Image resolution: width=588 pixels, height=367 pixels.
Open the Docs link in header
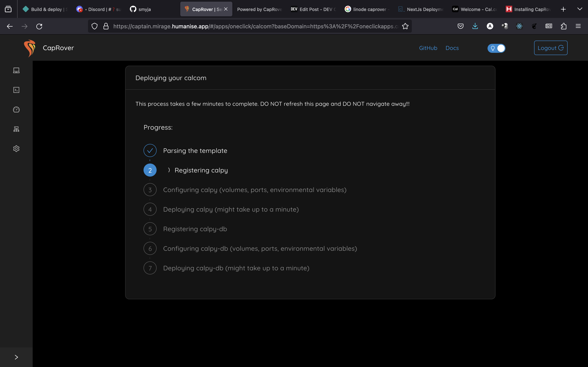[x=452, y=48]
